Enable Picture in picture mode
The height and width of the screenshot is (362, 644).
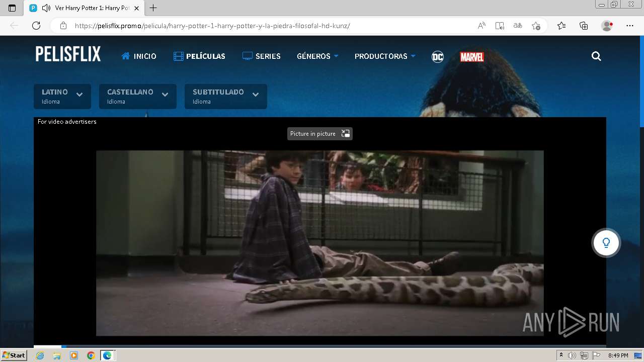click(x=320, y=134)
